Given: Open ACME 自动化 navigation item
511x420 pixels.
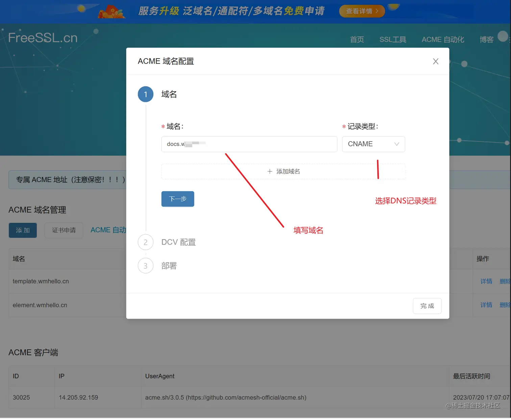Looking at the screenshot, I should [x=443, y=39].
